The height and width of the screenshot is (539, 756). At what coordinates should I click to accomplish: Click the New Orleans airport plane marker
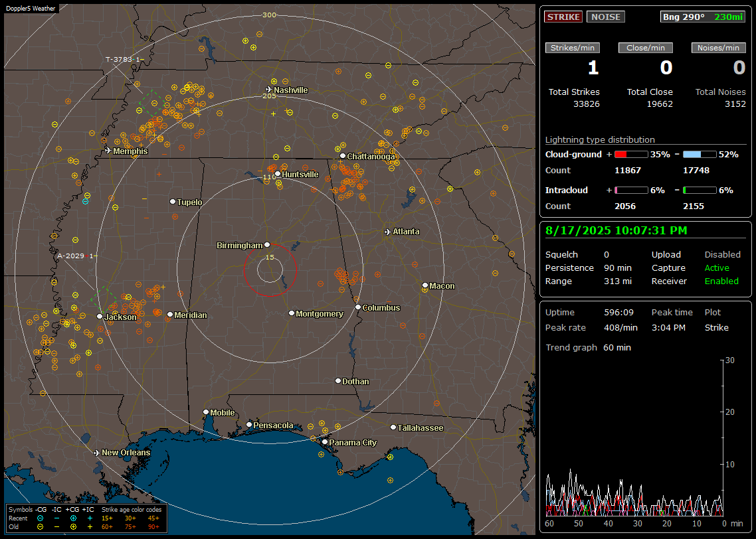[x=96, y=453]
